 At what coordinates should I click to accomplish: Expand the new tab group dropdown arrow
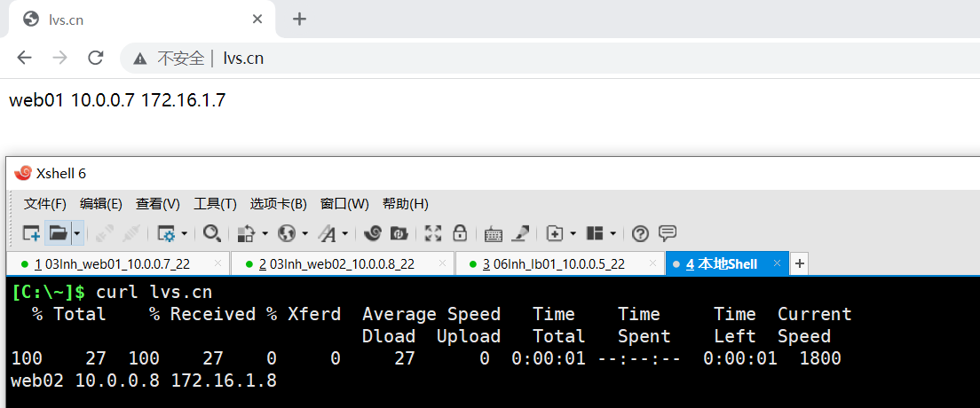(573, 233)
